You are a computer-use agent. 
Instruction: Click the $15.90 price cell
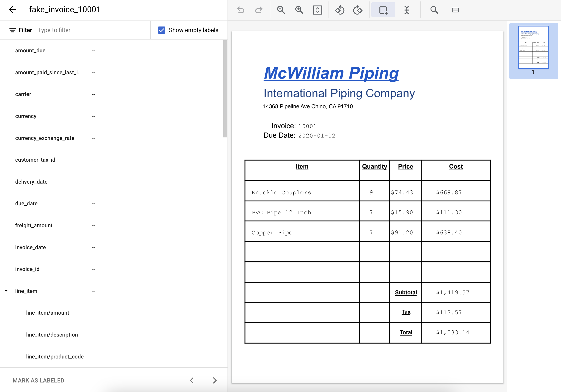coord(402,213)
